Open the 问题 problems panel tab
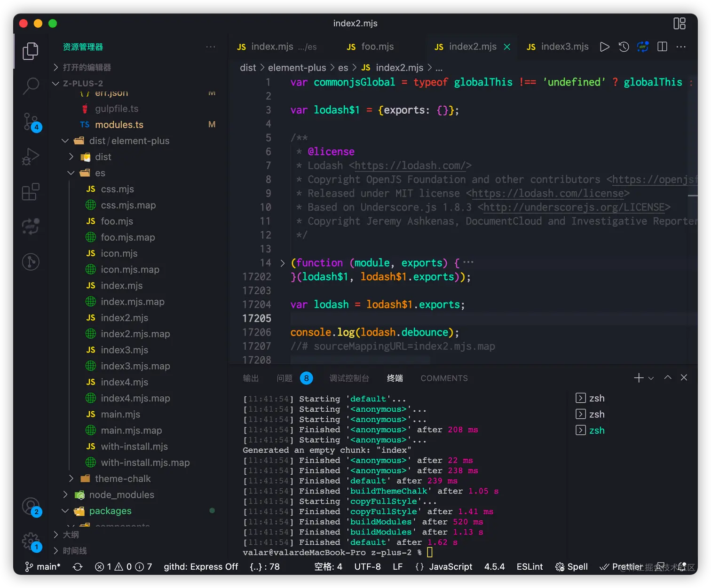 (284, 378)
